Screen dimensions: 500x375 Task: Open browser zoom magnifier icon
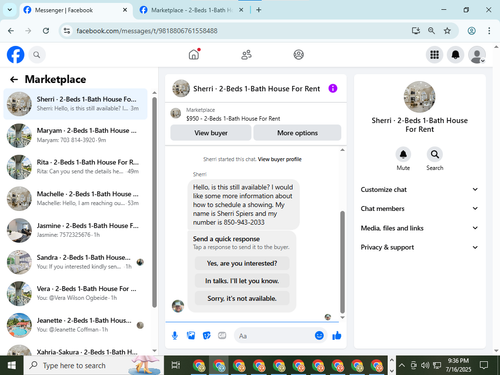point(431,31)
